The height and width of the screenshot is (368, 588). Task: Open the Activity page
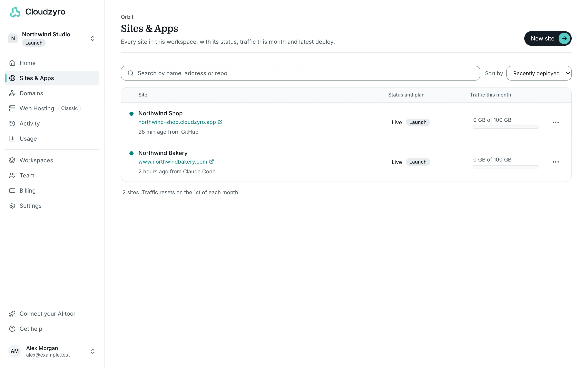pos(52,123)
